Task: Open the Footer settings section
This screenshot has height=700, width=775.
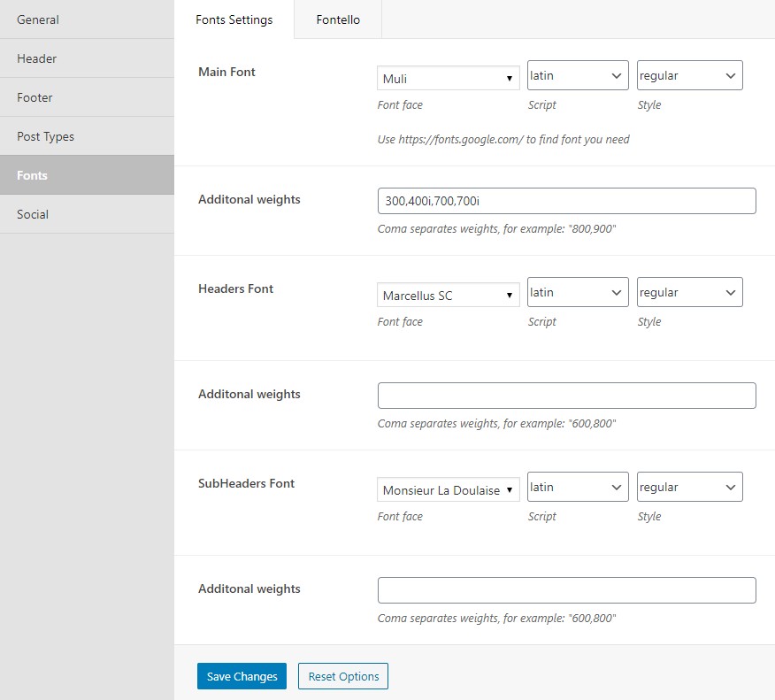Action: point(87,97)
